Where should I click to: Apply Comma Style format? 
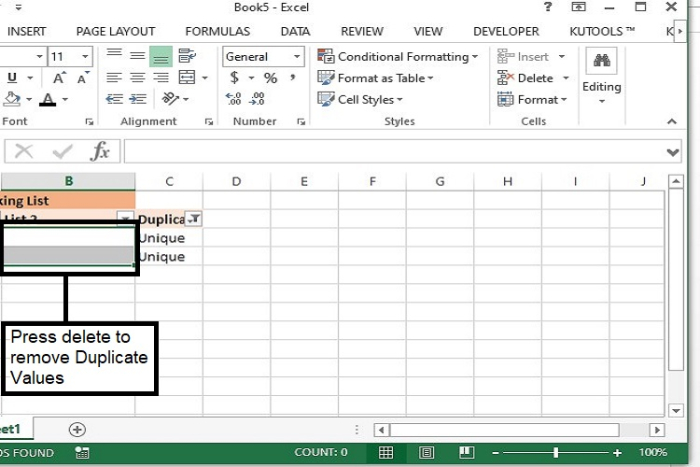coord(292,78)
